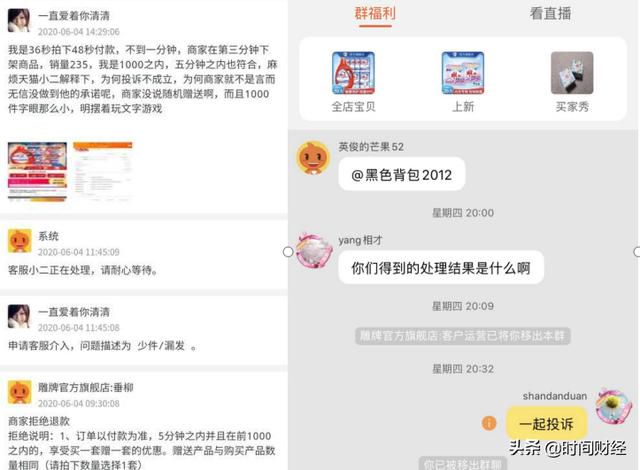Select the left circular handle on the divider
The width and height of the screenshot is (640, 470).
click(x=288, y=252)
